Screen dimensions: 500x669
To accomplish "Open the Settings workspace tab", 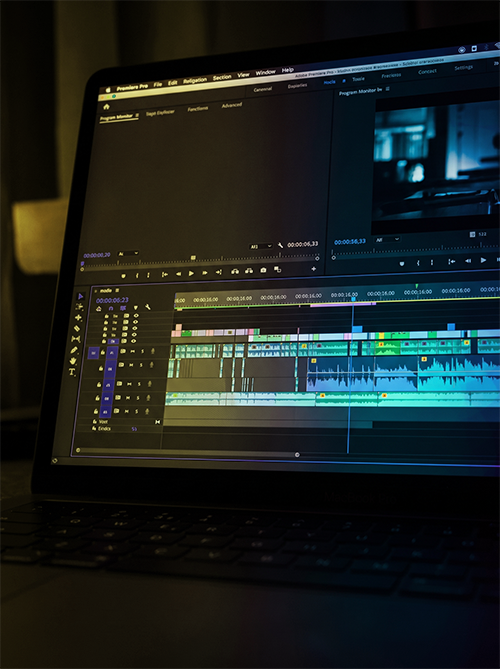I will point(463,68).
